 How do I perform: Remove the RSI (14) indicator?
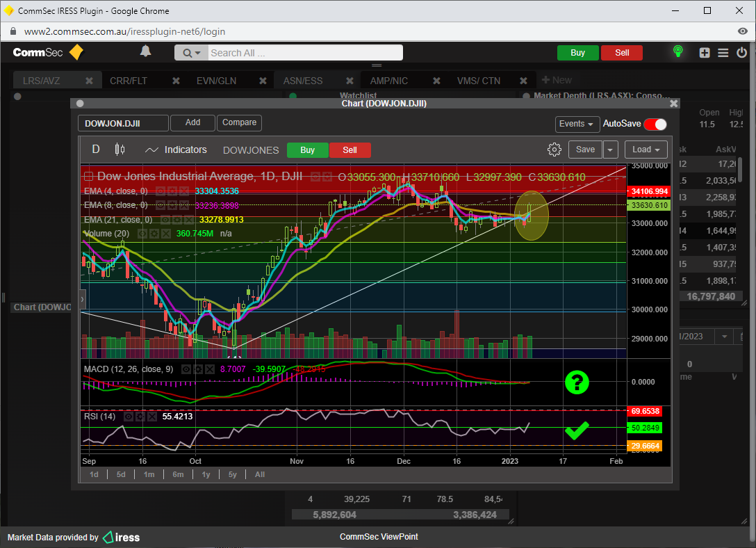click(152, 417)
